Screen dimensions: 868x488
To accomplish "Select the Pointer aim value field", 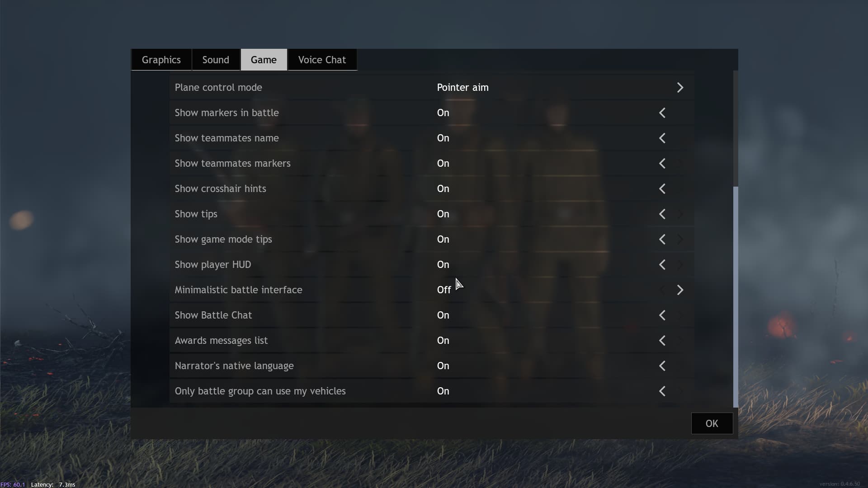I will pos(462,88).
